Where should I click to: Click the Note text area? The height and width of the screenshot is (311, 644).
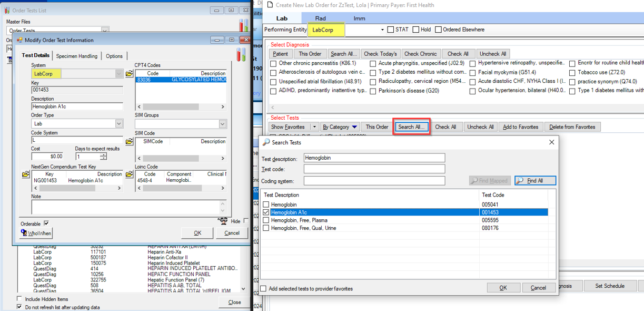click(x=129, y=207)
